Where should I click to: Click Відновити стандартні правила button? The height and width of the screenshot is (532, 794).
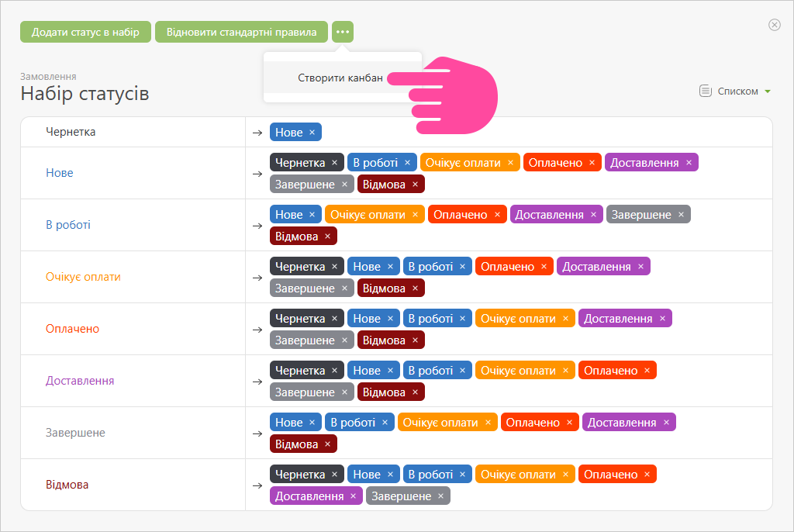(242, 32)
